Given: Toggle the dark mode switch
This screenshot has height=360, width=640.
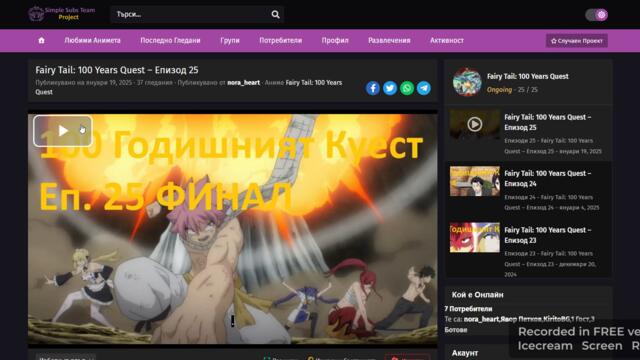Looking at the screenshot, I should coord(596,15).
